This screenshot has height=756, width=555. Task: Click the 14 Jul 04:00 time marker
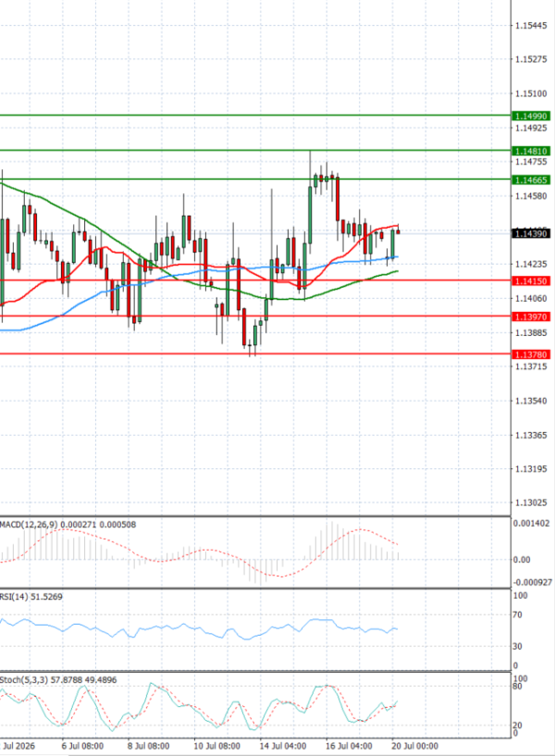click(x=283, y=746)
